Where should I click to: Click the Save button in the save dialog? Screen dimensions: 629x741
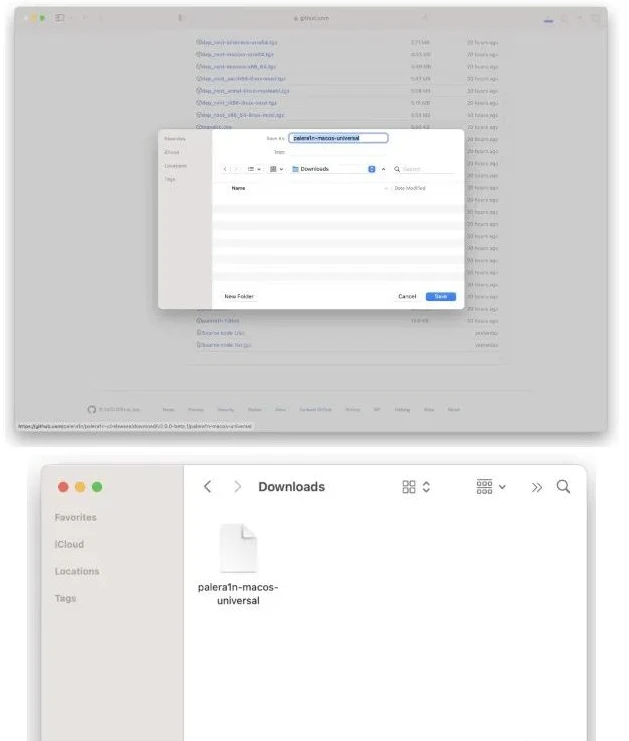(x=440, y=296)
